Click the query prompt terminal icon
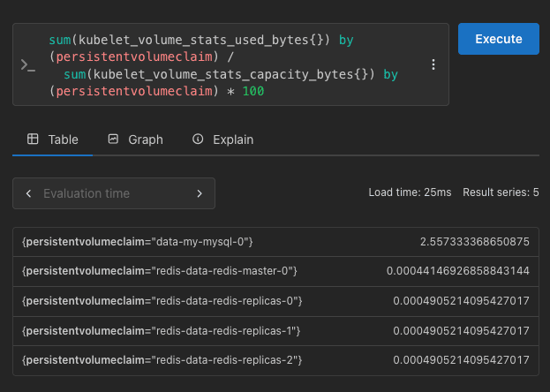 pos(27,65)
